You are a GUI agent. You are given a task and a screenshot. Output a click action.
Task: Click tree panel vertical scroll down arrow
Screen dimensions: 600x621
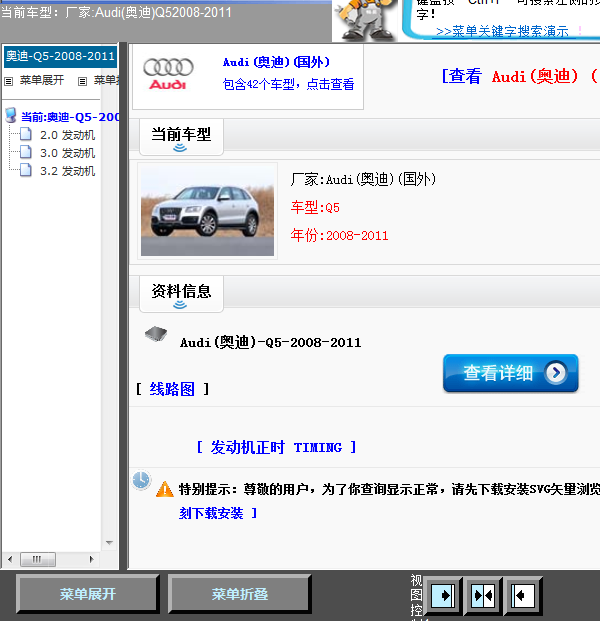coord(110,543)
